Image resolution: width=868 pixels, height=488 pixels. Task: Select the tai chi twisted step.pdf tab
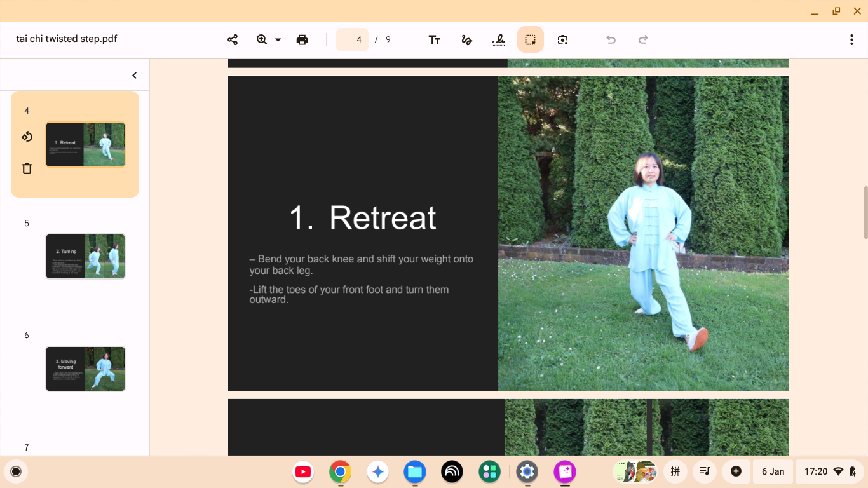pyautogui.click(x=66, y=39)
